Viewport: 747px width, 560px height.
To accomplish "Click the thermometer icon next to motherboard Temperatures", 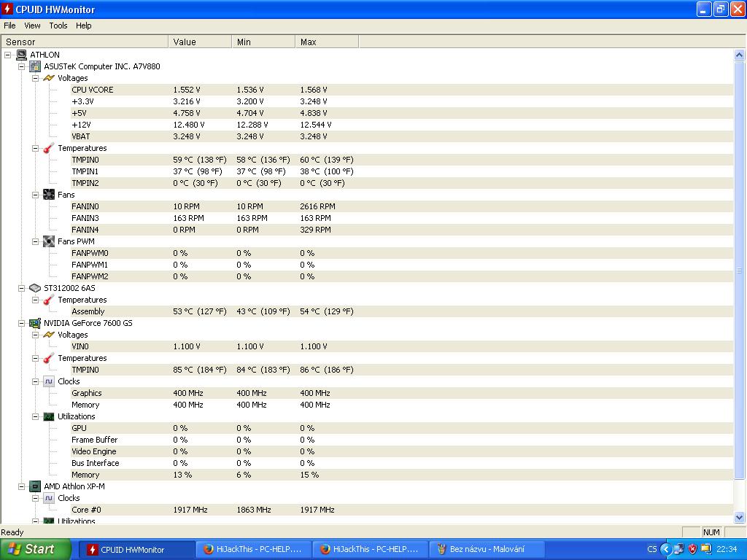I will pyautogui.click(x=49, y=148).
